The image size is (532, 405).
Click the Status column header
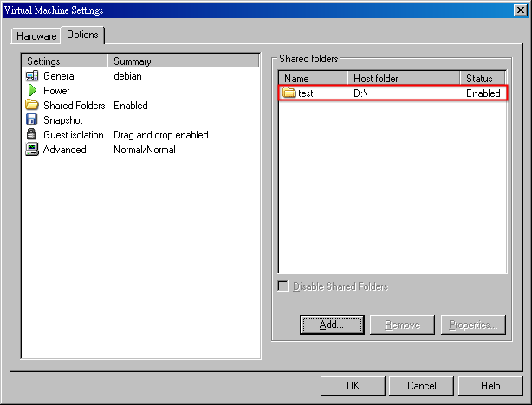tap(483, 79)
